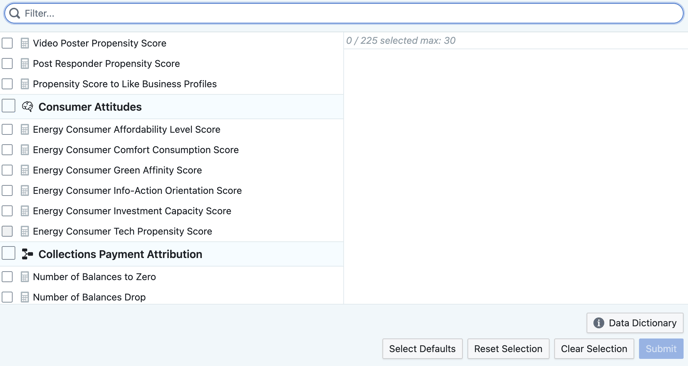Click calculator icon beside Energy Consumer Investment Capacity Score
The image size is (688, 366).
point(25,211)
